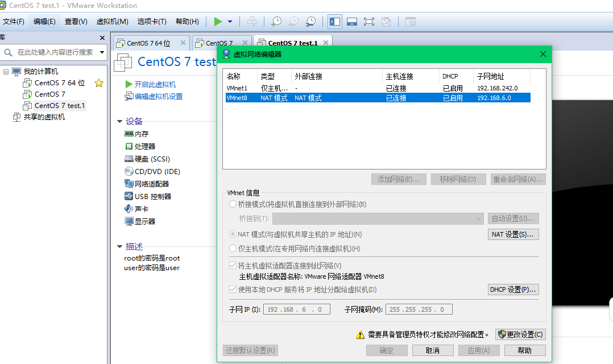Image resolution: width=613 pixels, height=364 pixels.
Task: Collapse the 我的计算机 tree node
Action: tap(6, 72)
